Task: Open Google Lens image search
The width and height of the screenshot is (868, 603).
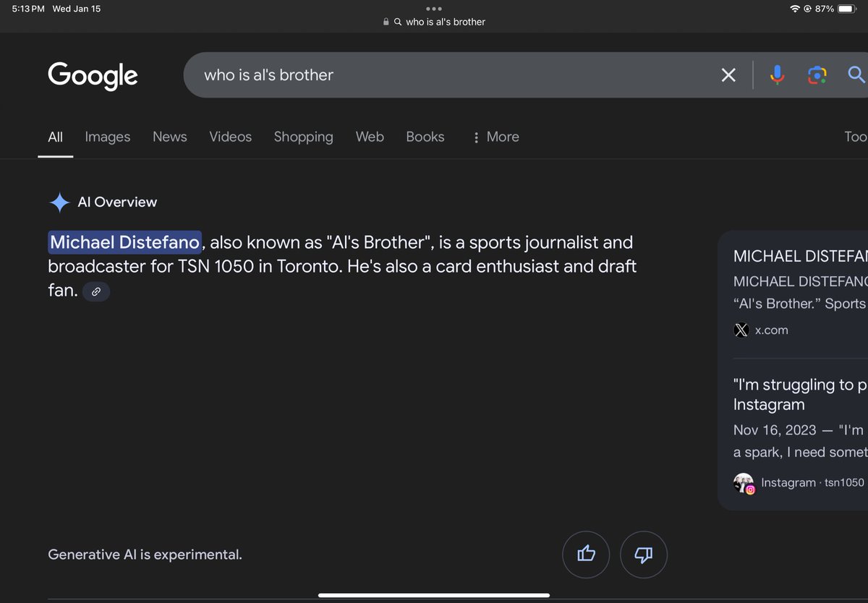Action: tap(817, 75)
